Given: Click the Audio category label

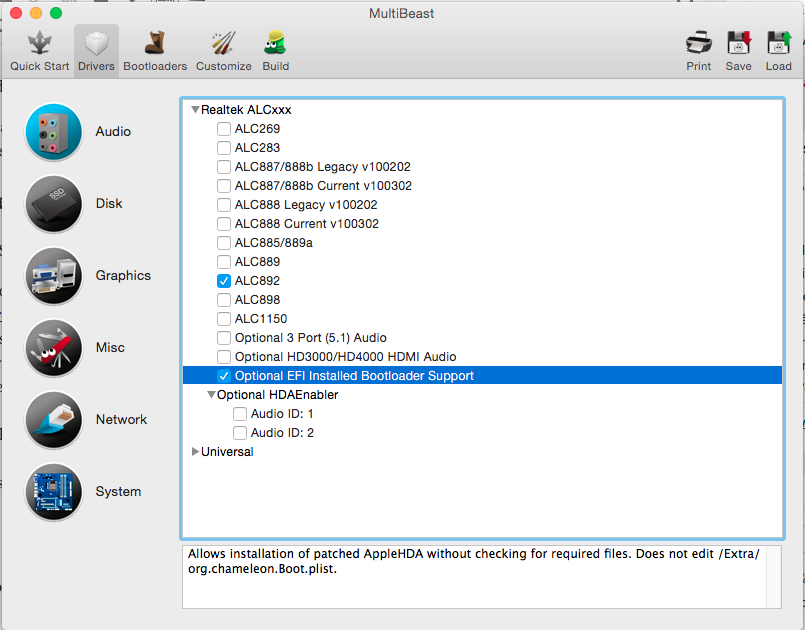Looking at the screenshot, I should coord(113,131).
